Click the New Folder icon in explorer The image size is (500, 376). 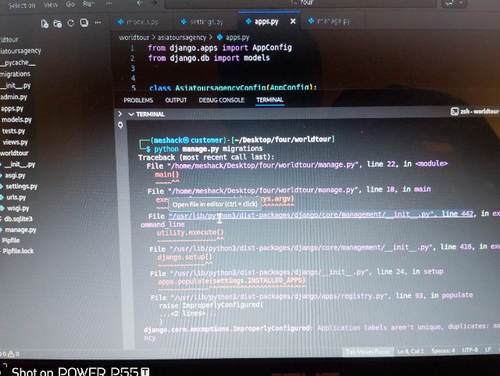click(x=58, y=23)
